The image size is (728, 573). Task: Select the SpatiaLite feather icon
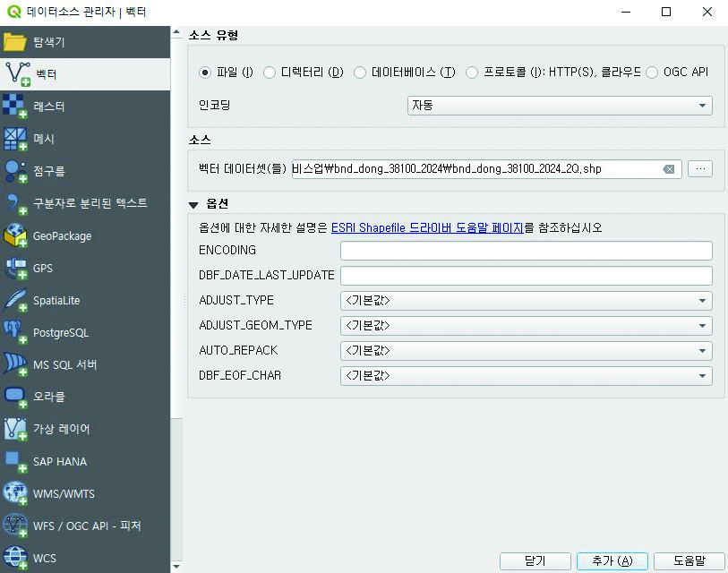point(15,301)
